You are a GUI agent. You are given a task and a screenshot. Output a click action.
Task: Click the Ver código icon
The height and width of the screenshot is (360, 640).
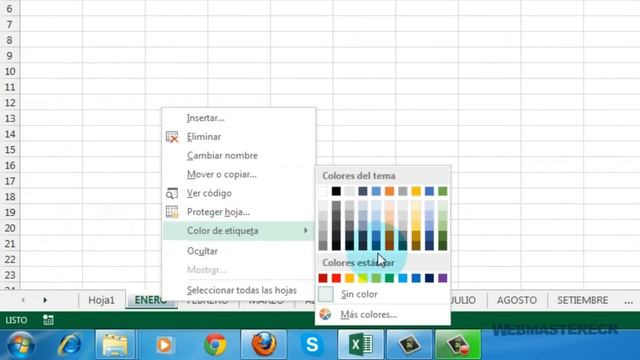(172, 193)
